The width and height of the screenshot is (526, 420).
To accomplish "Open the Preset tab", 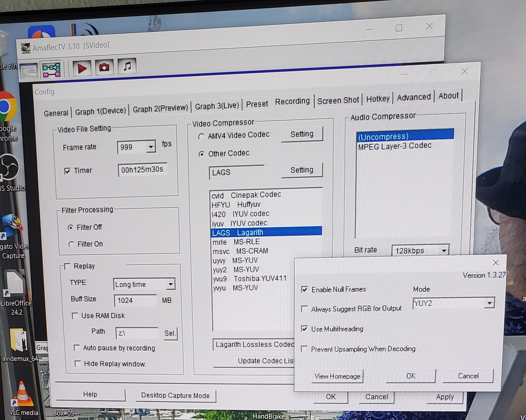I will coord(257,104).
